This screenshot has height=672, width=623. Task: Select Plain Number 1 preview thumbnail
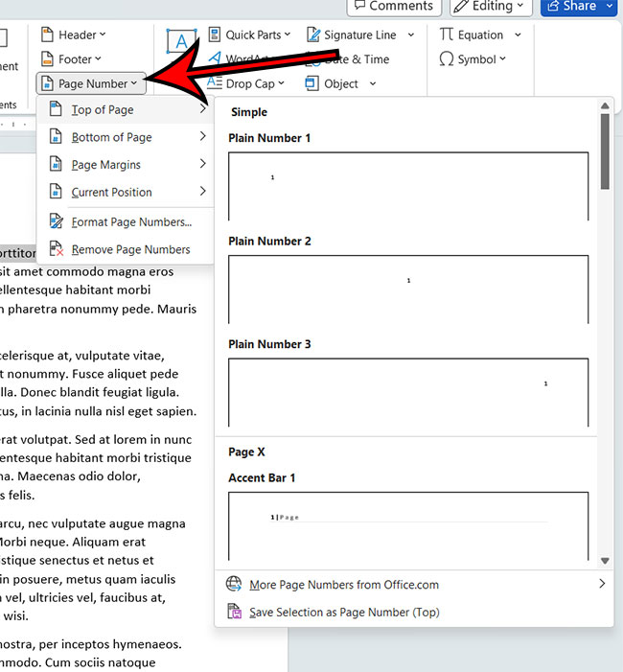tap(408, 186)
